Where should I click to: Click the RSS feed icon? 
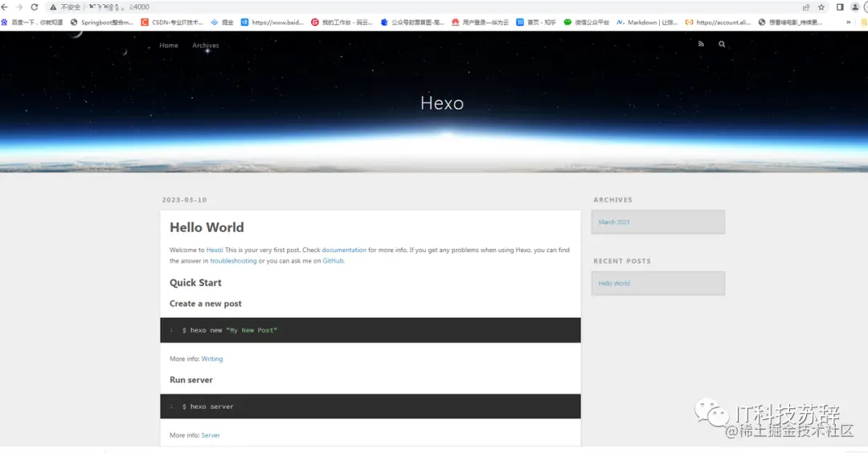[701, 43]
